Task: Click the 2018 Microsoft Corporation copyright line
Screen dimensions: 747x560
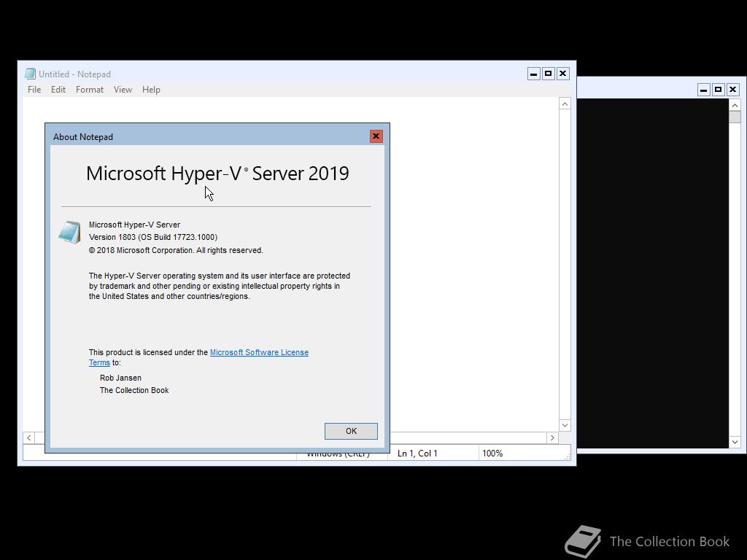Action: pos(176,251)
